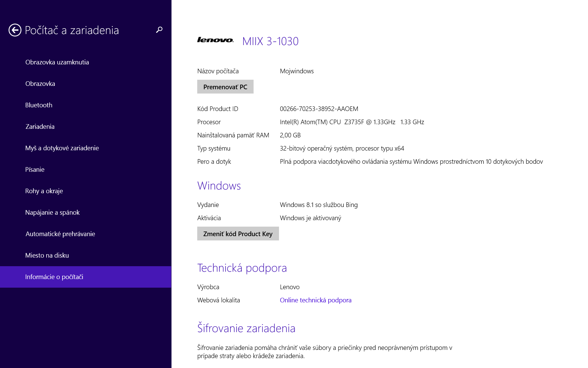This screenshot has width=588, height=368.
Task: Open Myš a dotykové zariadenie
Action: [86, 148]
